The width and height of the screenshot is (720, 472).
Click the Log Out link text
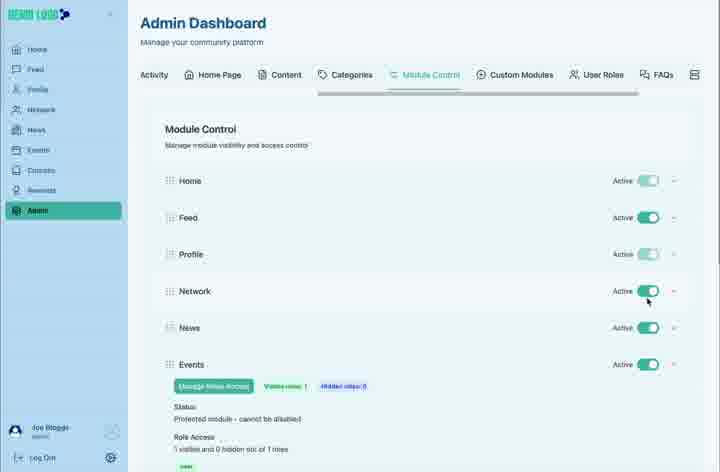42,458
